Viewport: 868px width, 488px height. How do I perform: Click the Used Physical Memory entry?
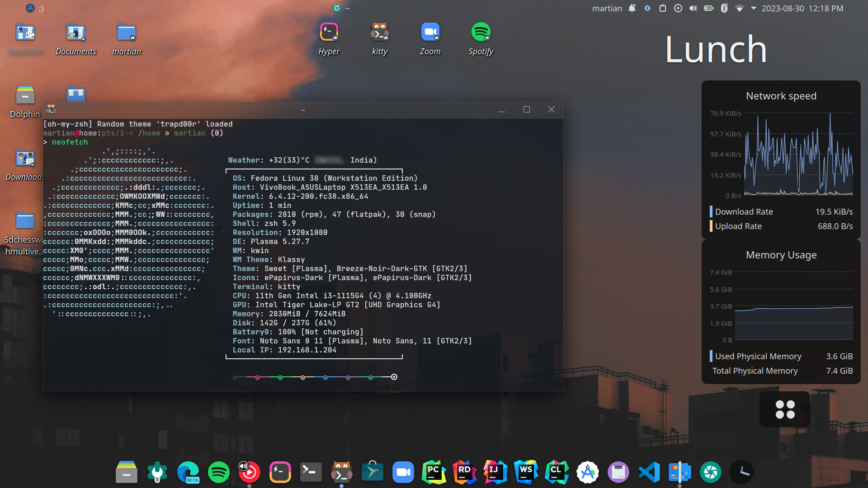click(781, 356)
